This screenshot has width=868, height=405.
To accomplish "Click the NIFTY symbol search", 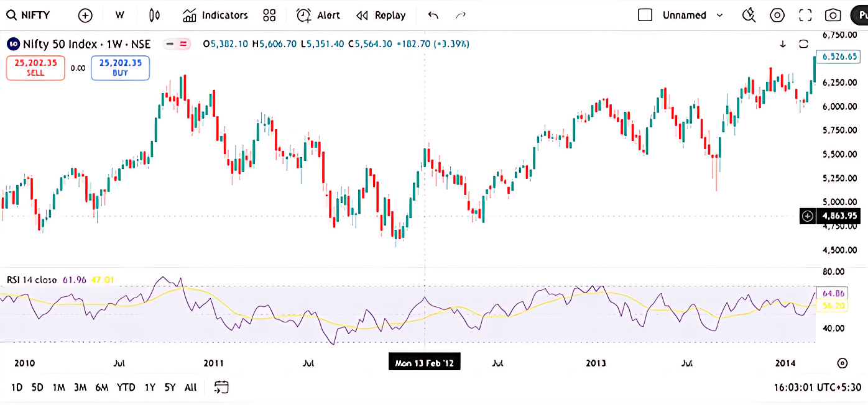I will [x=29, y=15].
